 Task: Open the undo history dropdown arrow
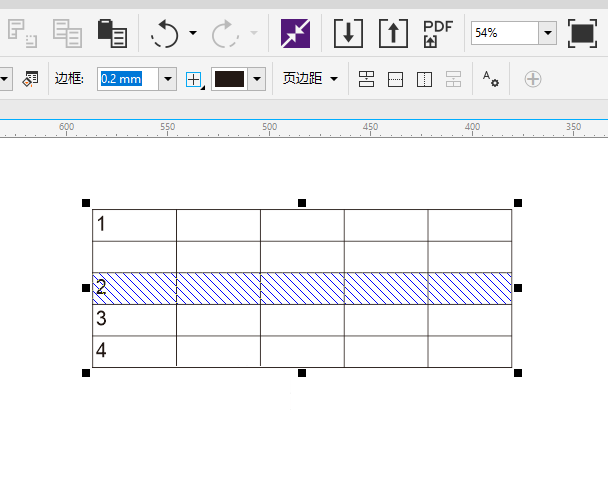193,34
